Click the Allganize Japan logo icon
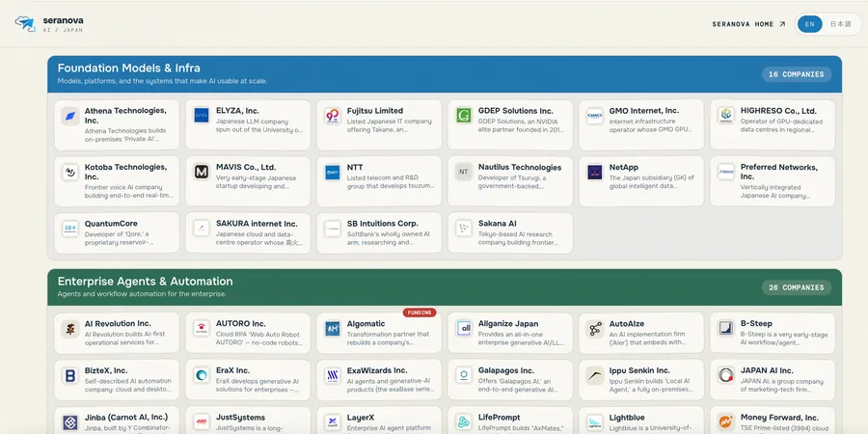 click(464, 329)
